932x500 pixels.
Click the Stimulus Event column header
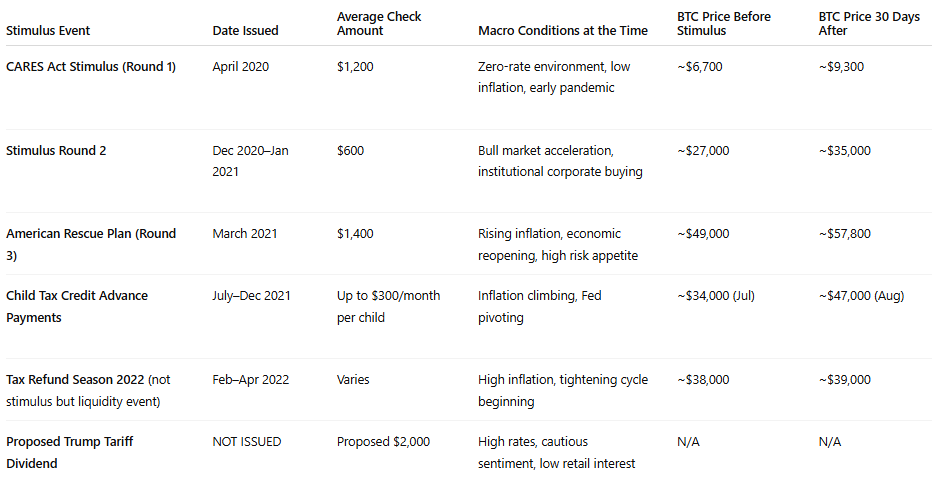click(x=48, y=31)
